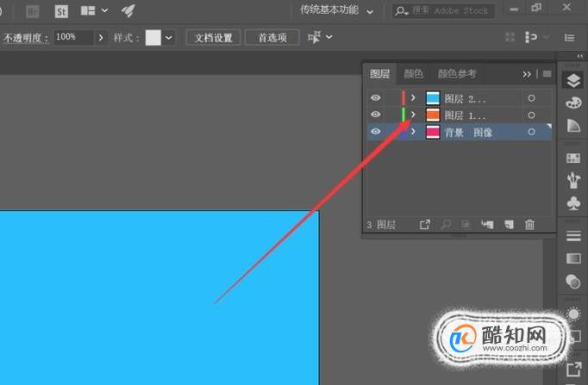Switch to the 颜色参考 tab

(457, 74)
